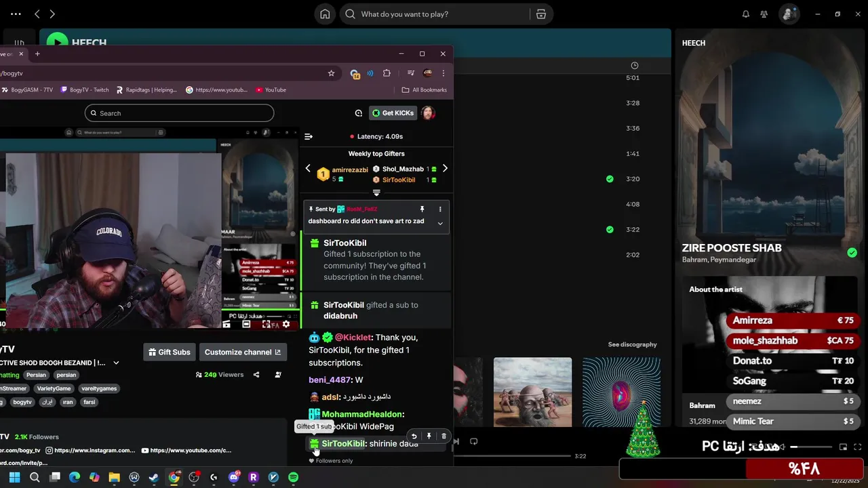The image size is (868, 488).
Task: Open pinned message options menu
Action: click(x=440, y=209)
